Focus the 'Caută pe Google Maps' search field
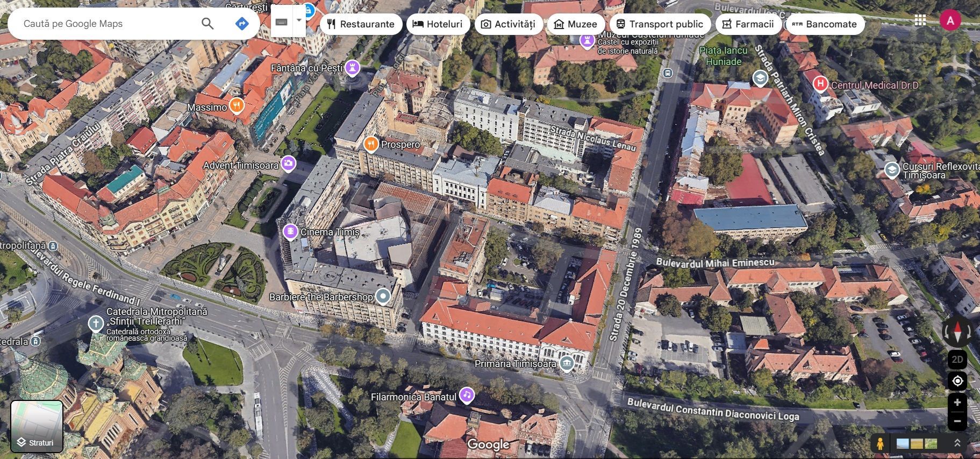Image resolution: width=980 pixels, height=459 pixels. pos(108,24)
